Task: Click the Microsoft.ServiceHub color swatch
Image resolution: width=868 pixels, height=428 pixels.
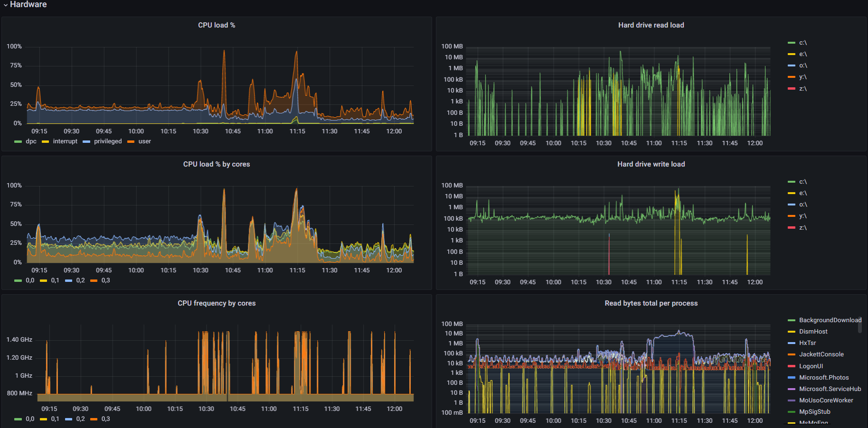Action: (792, 390)
